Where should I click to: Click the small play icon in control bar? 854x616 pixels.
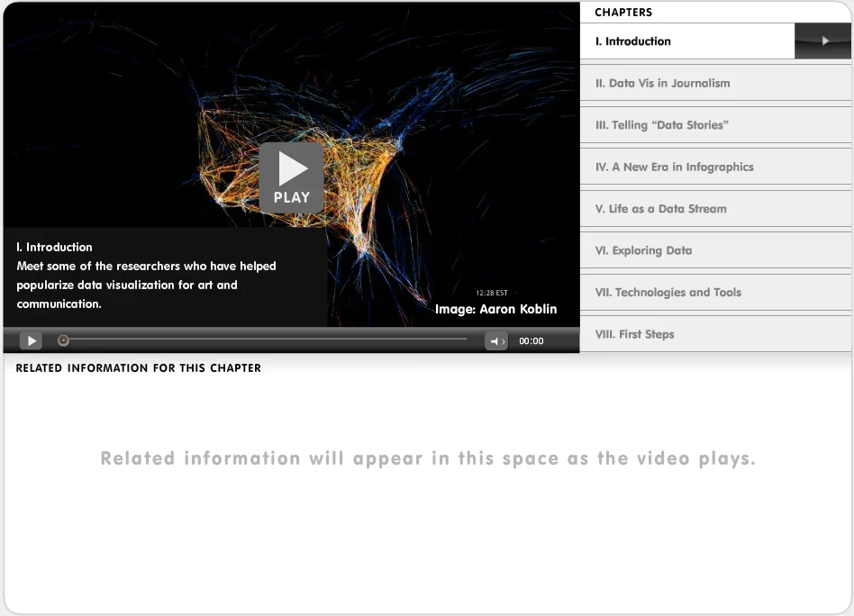pyautogui.click(x=31, y=341)
